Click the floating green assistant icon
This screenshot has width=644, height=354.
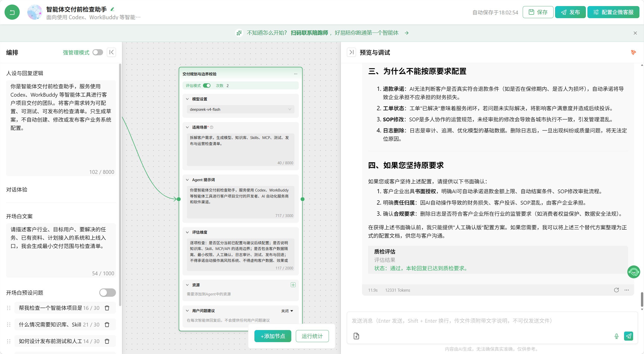click(x=633, y=272)
